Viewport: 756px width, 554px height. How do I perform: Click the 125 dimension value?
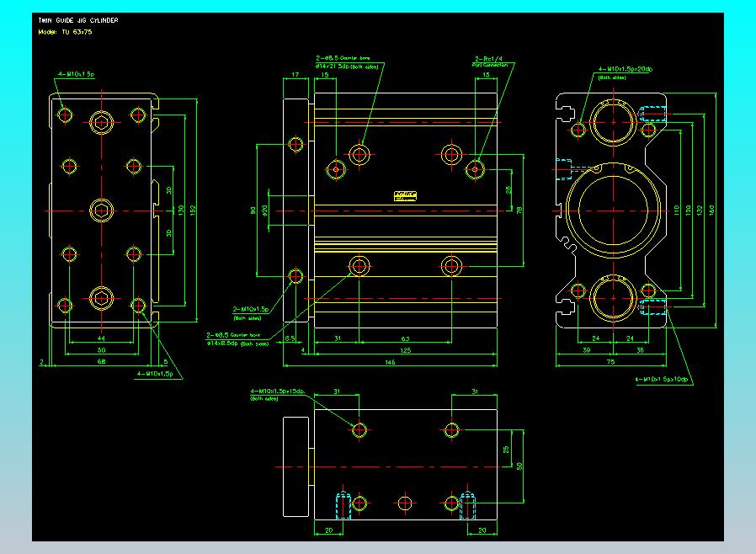(x=406, y=350)
